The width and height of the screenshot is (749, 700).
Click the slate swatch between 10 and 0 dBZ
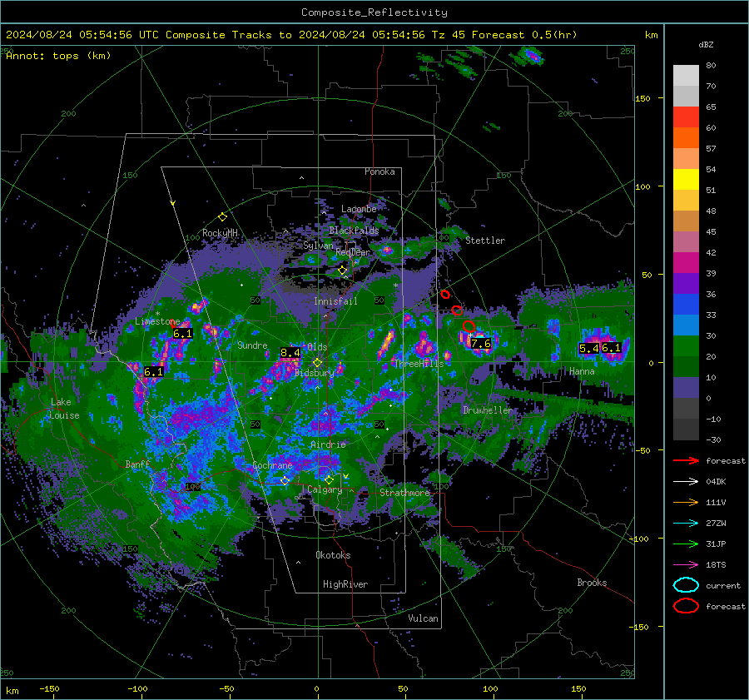point(686,388)
